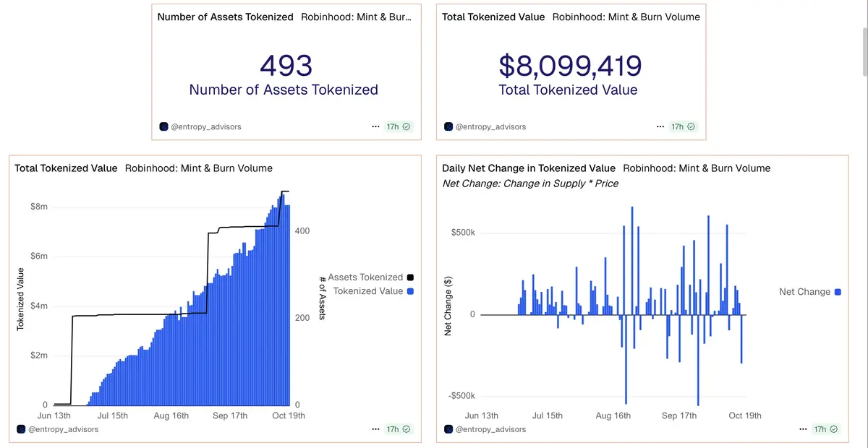
Task: Open the ellipsis options on the Daily Net Change chart
Action: coord(802,429)
